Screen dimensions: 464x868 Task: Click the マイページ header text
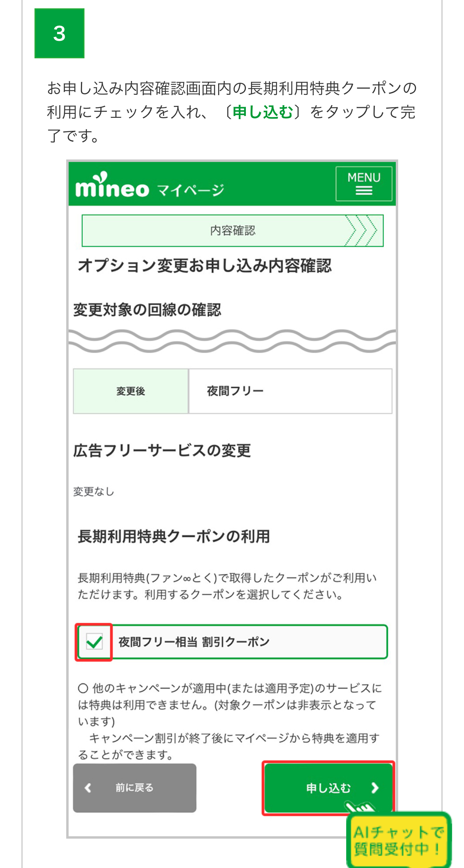point(190,190)
